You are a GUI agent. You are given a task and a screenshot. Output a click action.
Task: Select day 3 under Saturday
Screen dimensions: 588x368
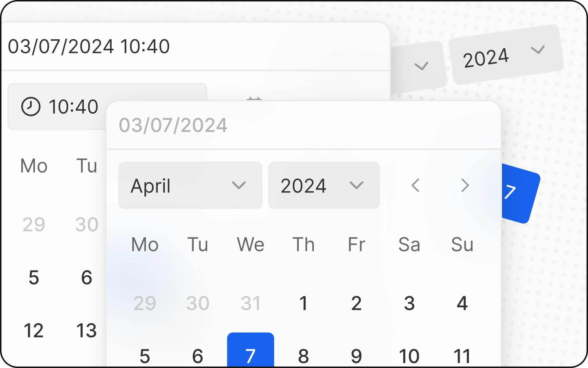[x=409, y=304]
